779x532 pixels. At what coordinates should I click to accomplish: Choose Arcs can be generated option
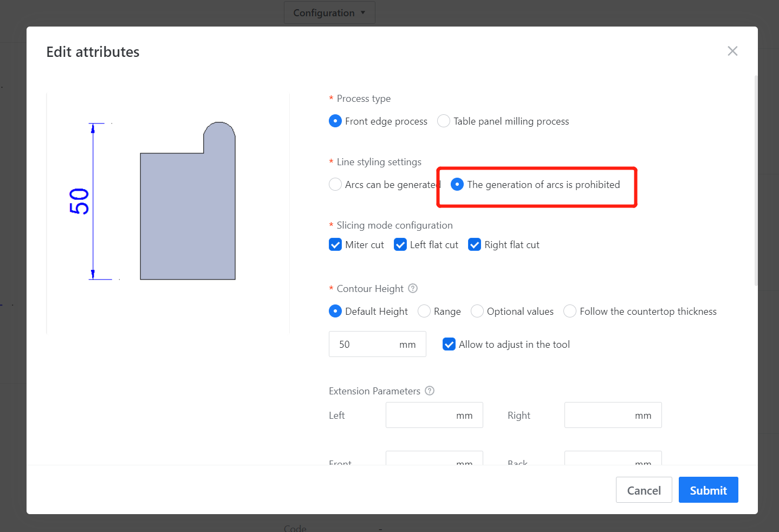pos(335,184)
